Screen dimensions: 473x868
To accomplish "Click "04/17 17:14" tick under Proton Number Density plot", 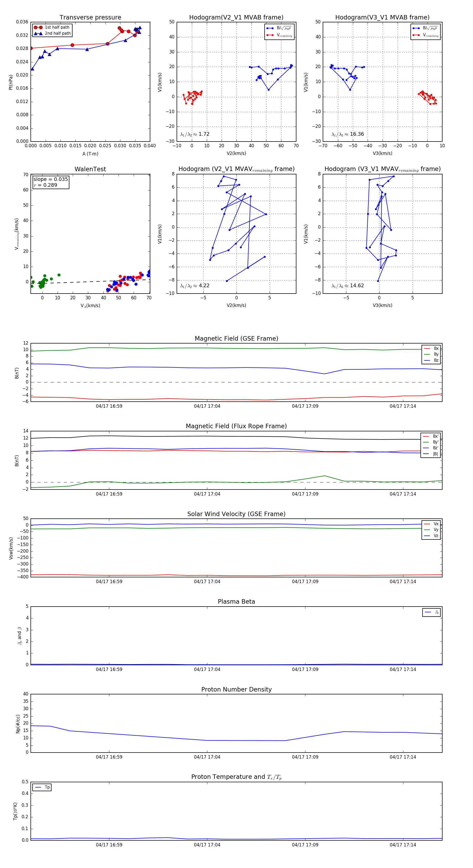I will (403, 757).
